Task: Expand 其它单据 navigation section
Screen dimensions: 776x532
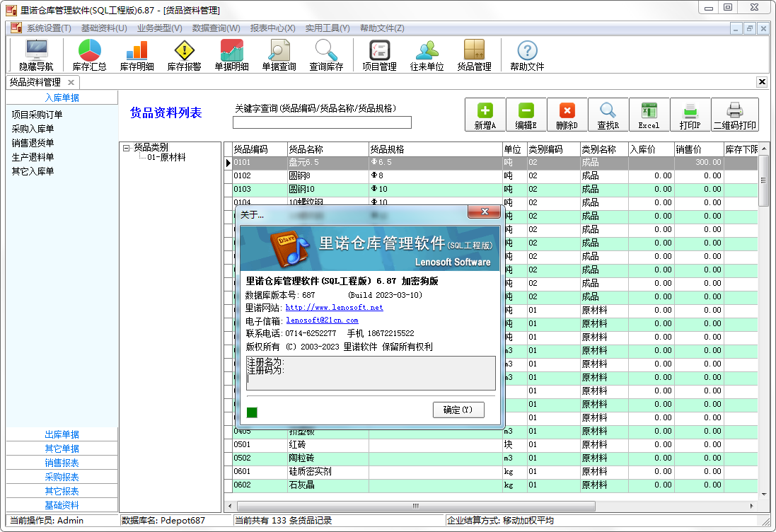Action: click(62, 449)
